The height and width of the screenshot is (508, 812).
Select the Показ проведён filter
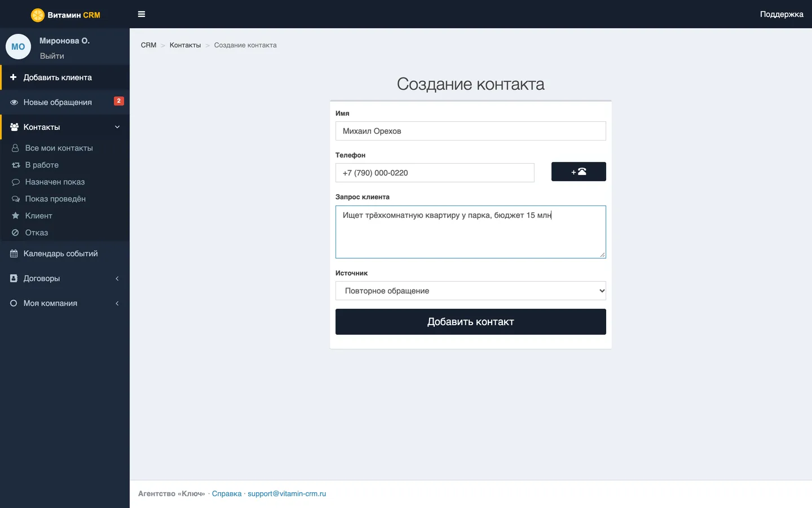point(65,199)
